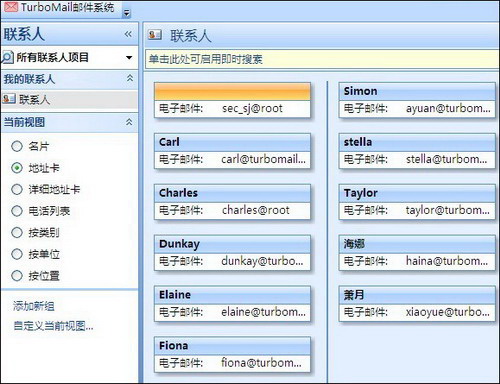Open the TurboMail title dropdown arrow

point(127,13)
